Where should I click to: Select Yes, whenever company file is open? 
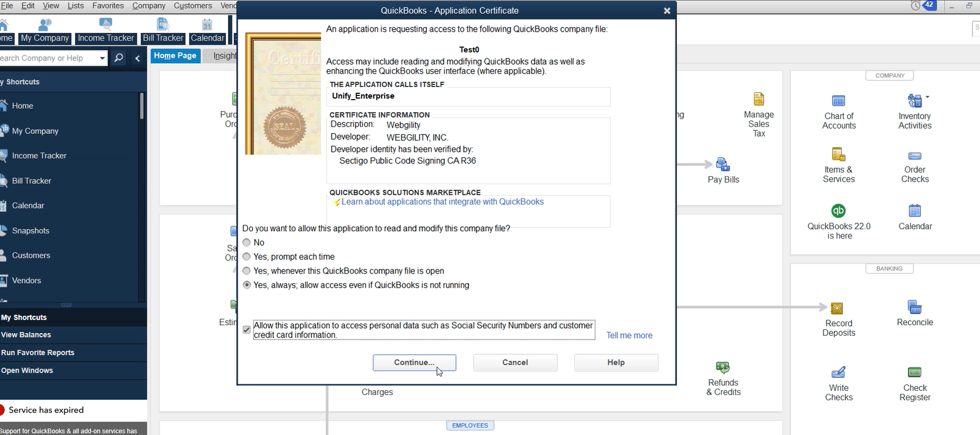(246, 271)
